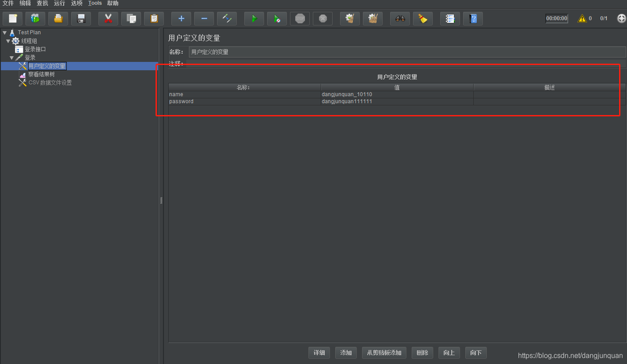Open the Function Helper list icon
627x364 pixels.
coord(450,18)
